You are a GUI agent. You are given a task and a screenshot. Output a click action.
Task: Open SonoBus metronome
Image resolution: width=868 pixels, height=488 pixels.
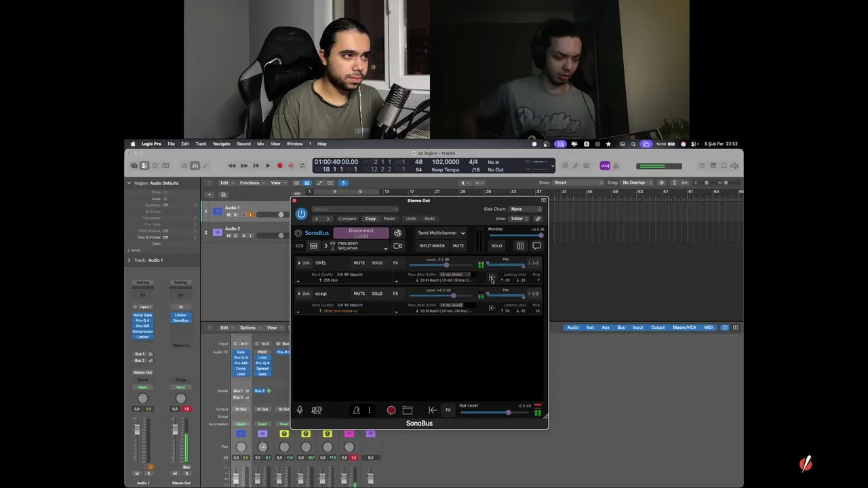click(x=356, y=410)
